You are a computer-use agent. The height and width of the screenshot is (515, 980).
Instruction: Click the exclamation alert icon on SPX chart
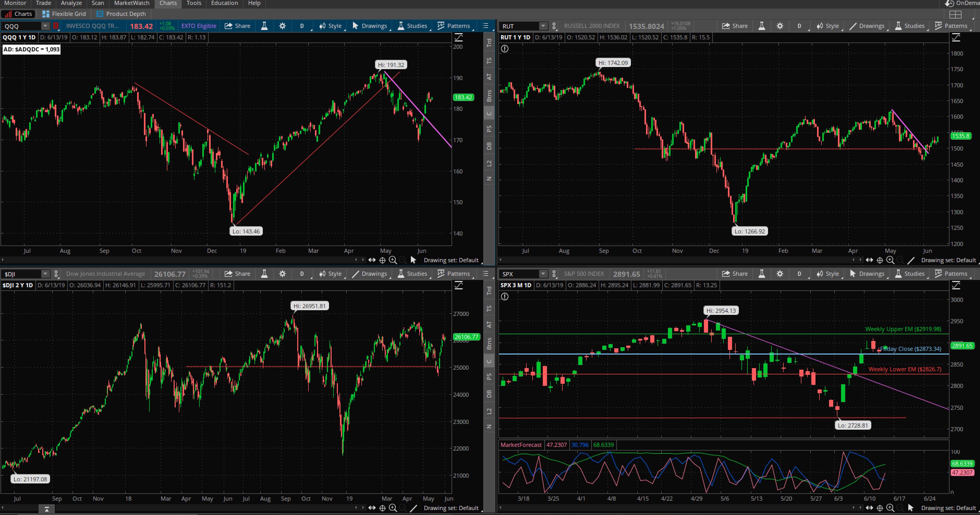[504, 297]
